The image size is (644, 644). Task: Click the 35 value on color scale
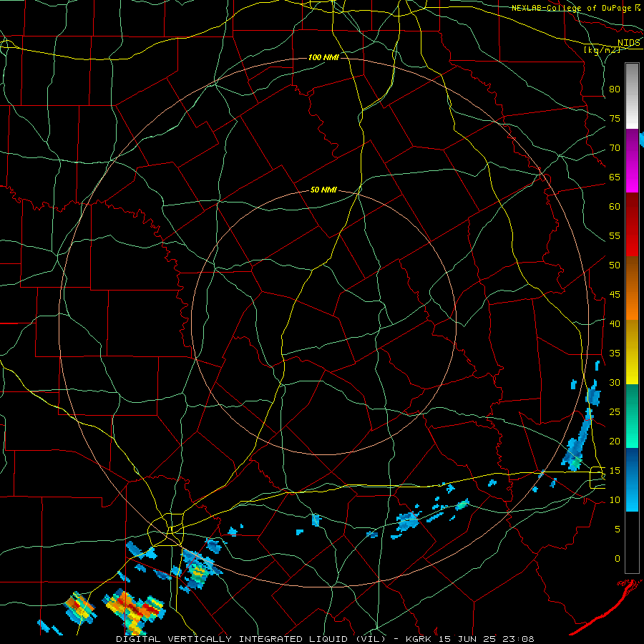(615, 353)
